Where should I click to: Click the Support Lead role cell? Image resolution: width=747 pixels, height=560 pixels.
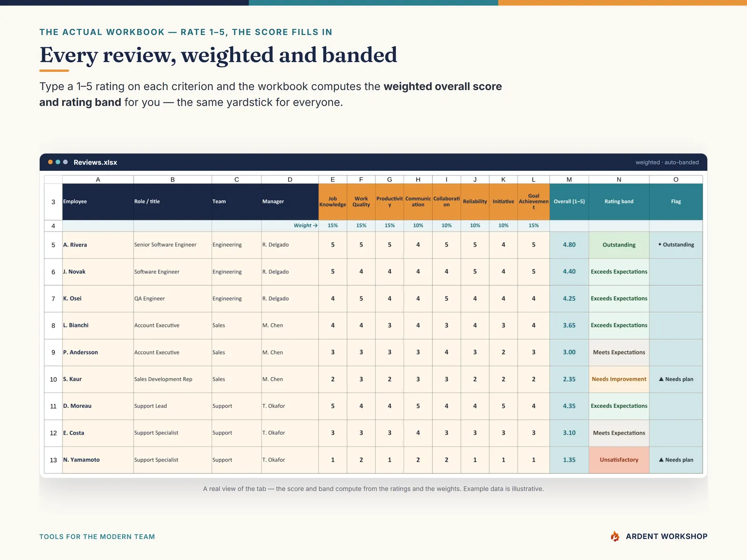tap(173, 406)
